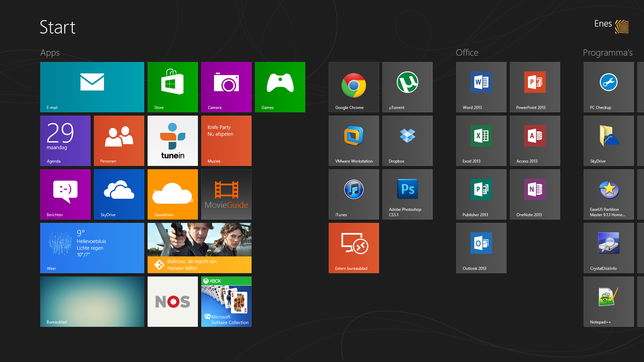Open Word 2013 tile
This screenshot has height=362, width=644.
[x=481, y=87]
